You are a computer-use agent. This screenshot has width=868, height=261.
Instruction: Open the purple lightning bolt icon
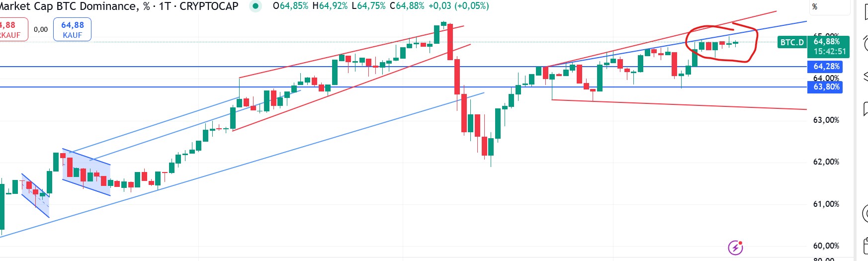click(735, 247)
